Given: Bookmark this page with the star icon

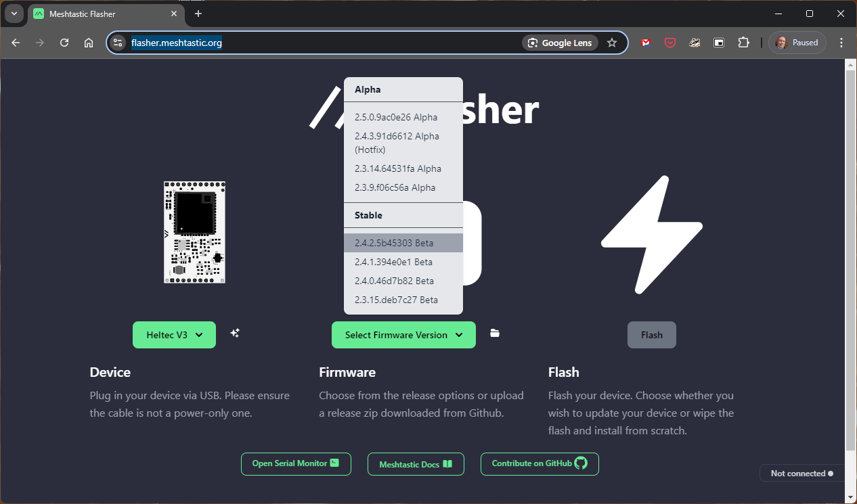Looking at the screenshot, I should pos(612,43).
